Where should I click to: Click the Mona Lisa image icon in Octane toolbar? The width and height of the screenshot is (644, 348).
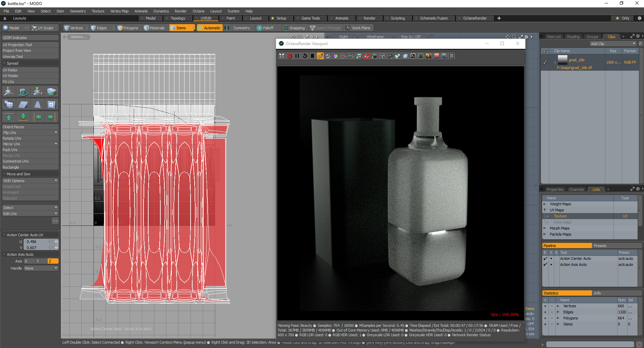pyautogui.click(x=429, y=56)
